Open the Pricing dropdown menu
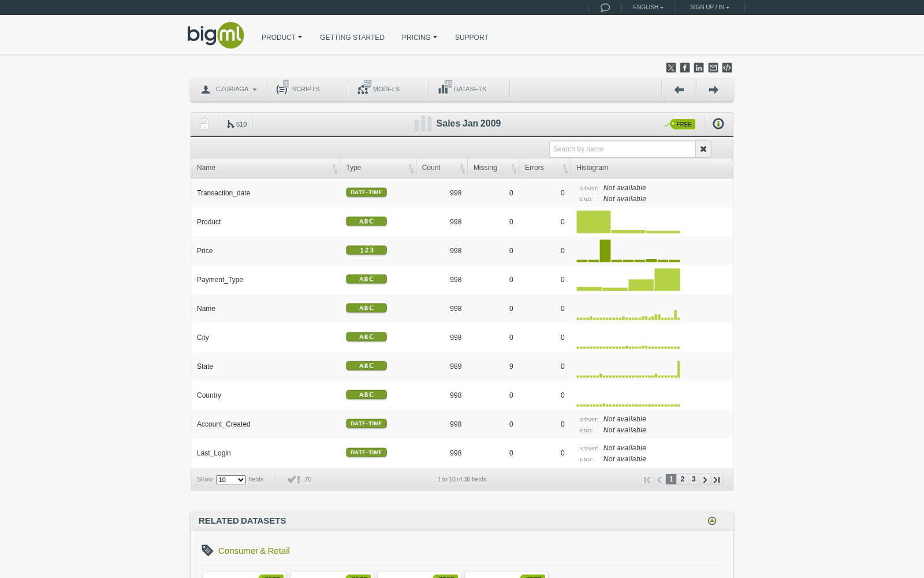924x578 pixels. pos(419,38)
